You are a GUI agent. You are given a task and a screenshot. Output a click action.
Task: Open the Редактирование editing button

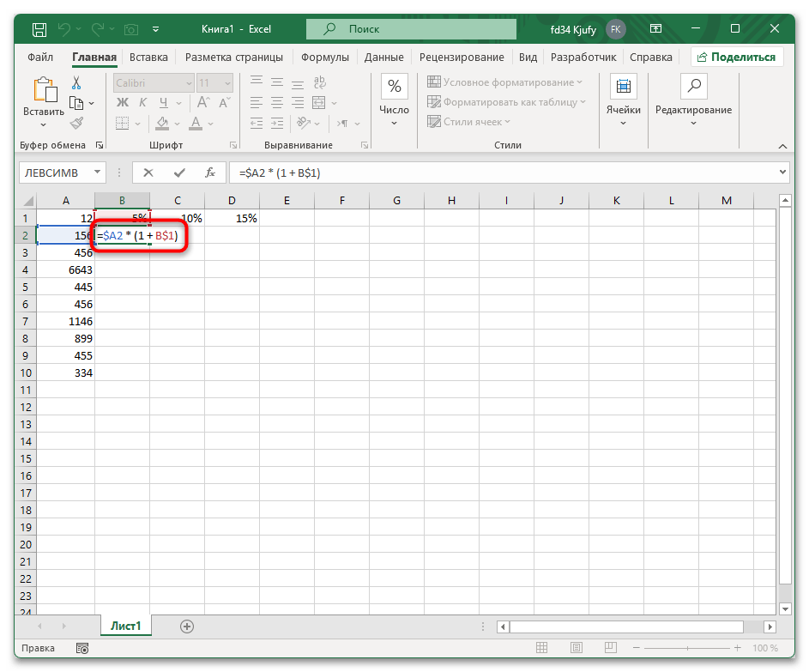693,100
